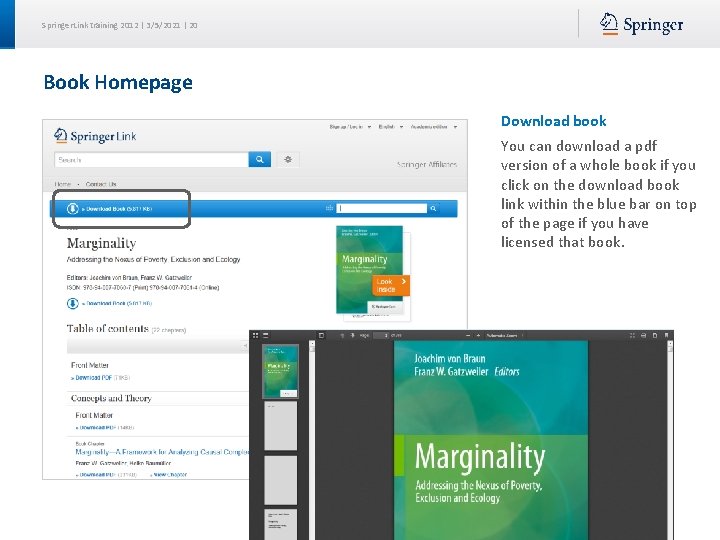Select the fourth page thumbnail in the PDF sidebar
720x540 pixels.
(x=281, y=524)
